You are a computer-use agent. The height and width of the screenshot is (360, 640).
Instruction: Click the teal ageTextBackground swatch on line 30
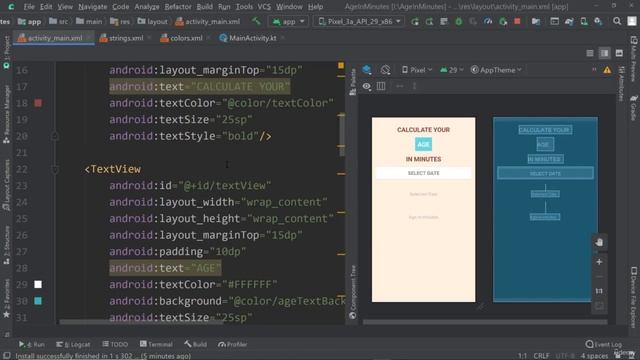coord(38,301)
